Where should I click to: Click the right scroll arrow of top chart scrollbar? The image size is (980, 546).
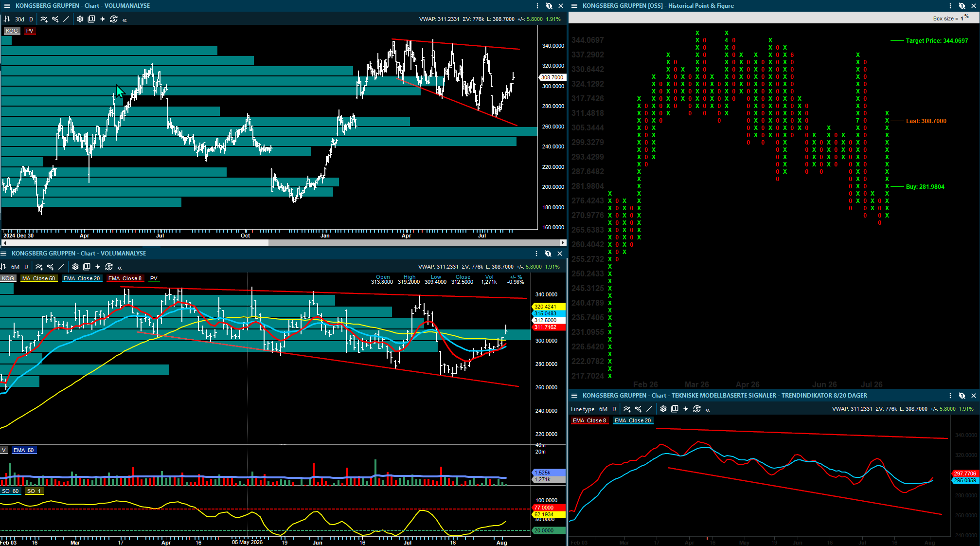coord(563,242)
